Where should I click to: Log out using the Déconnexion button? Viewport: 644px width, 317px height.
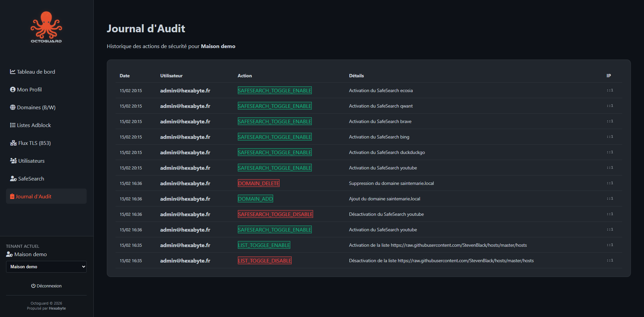point(46,286)
